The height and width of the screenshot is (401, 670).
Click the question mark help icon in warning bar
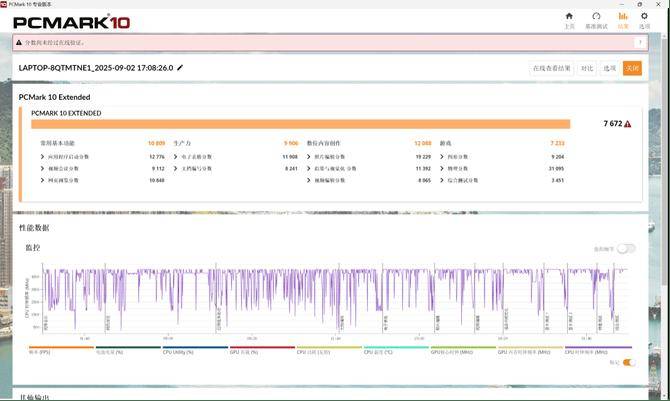[639, 43]
